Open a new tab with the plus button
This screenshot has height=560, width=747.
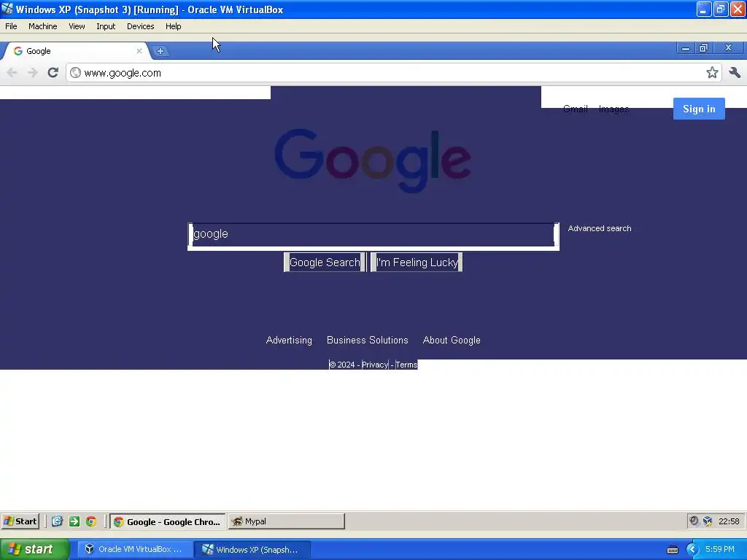160,51
